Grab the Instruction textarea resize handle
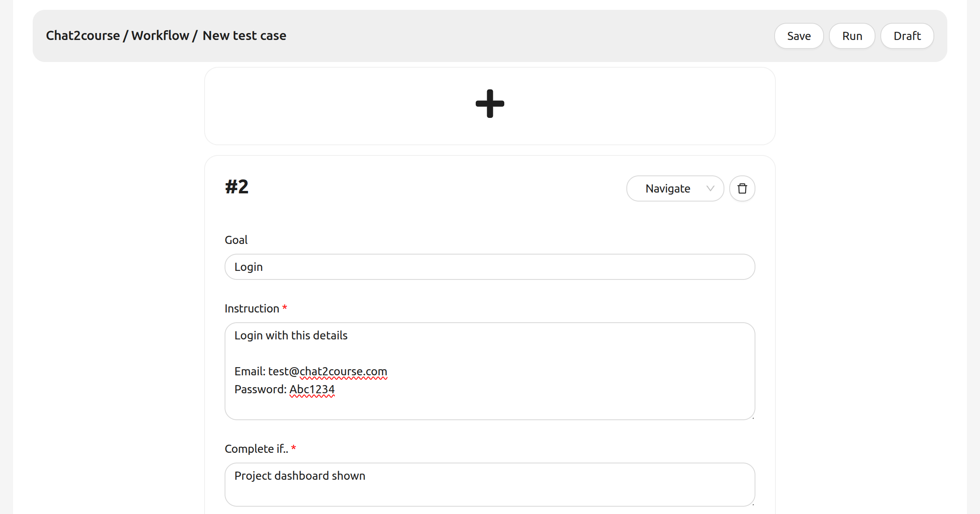 coord(753,417)
